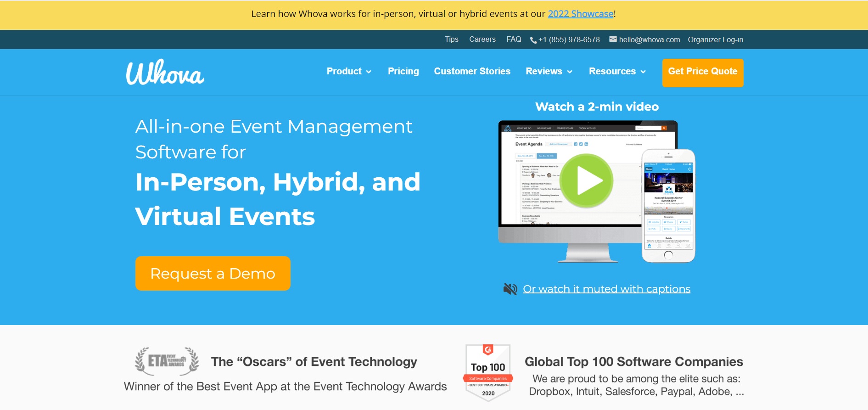Click the Whova logo
Viewport: 868px width, 410px height.
[165, 72]
